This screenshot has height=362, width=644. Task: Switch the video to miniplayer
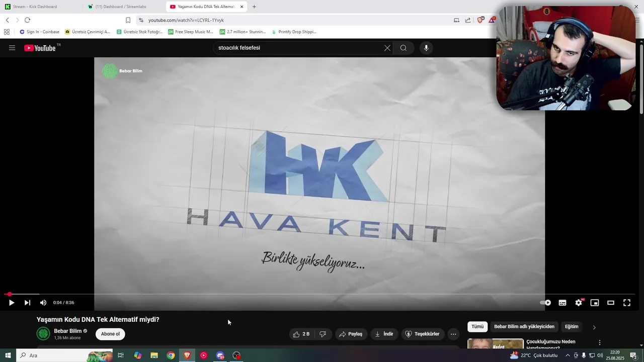click(x=595, y=303)
